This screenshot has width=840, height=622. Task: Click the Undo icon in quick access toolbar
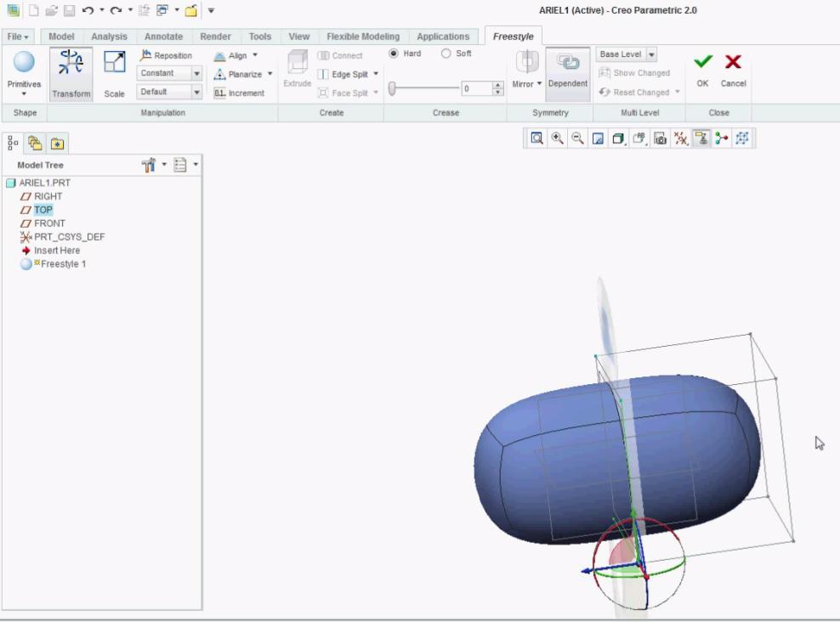(88, 10)
